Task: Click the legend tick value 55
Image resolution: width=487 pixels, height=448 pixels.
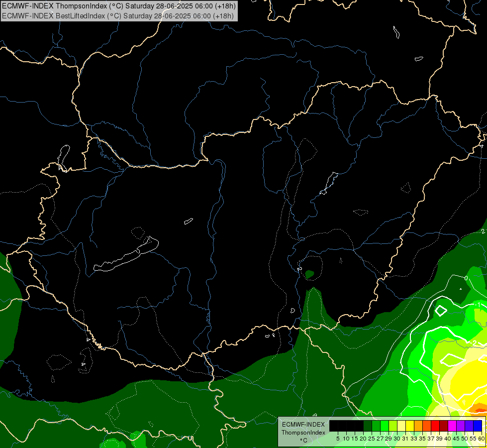Action: [x=474, y=439]
